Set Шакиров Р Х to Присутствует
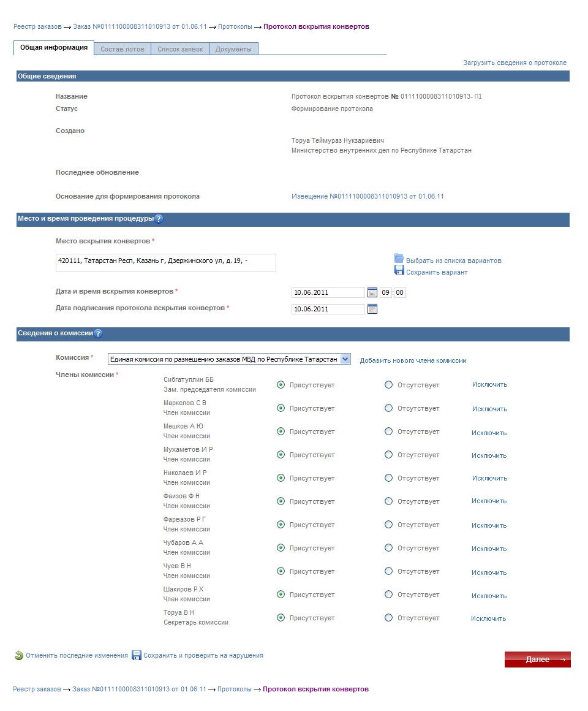This screenshot has width=588, height=711. 281,595
